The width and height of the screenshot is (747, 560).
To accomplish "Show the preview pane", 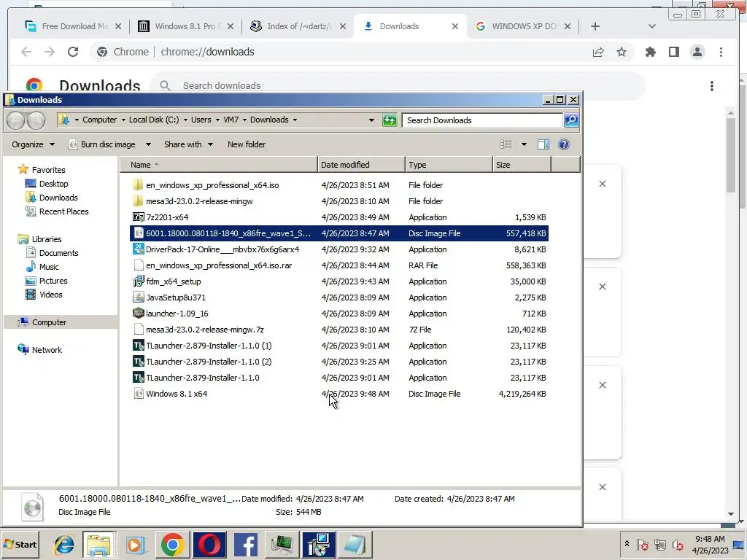I will tap(543, 144).
